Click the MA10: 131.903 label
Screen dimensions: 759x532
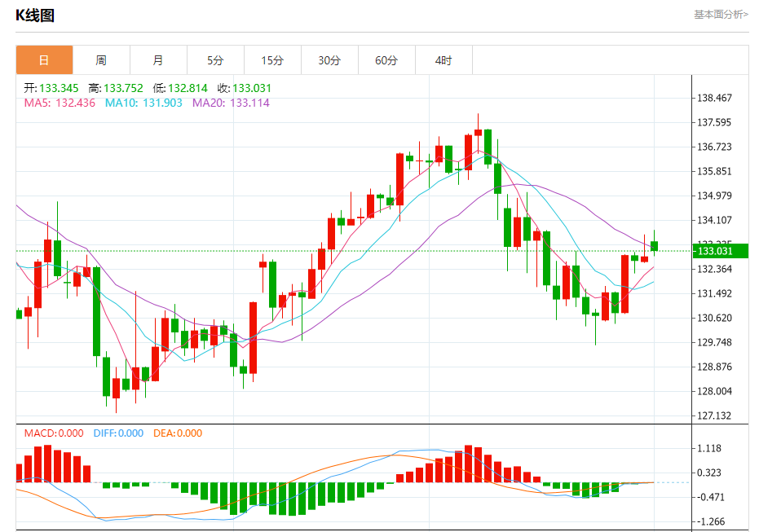coord(143,103)
